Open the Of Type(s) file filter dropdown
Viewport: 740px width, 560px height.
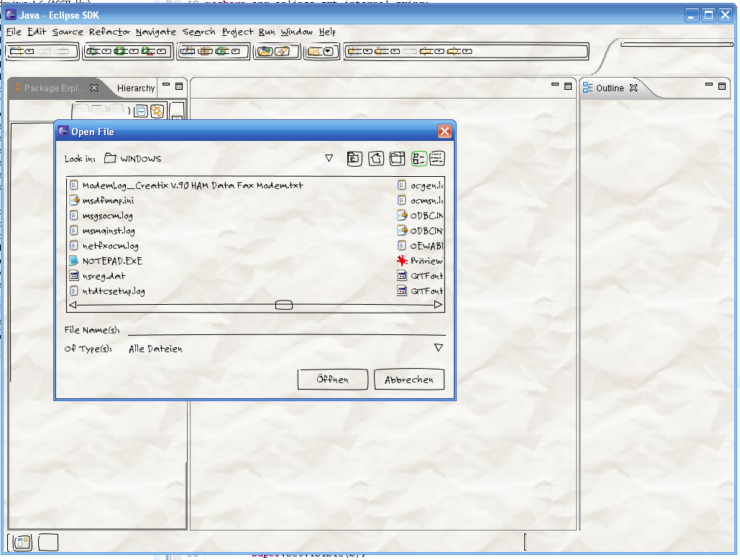[439, 348]
